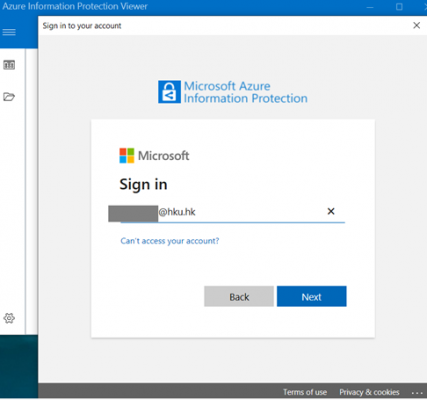Open the hamburger menu in the sidebar
The image size is (427, 400).
(9, 32)
